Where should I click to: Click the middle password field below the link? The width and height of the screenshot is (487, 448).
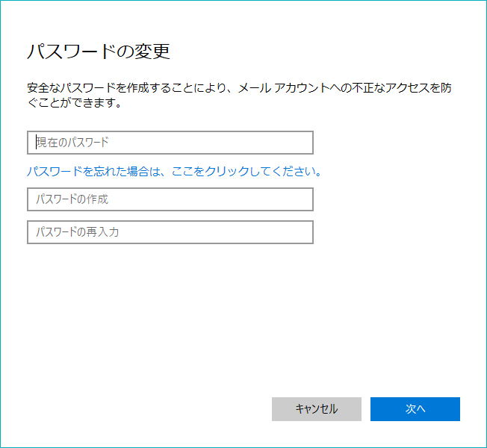(x=170, y=199)
